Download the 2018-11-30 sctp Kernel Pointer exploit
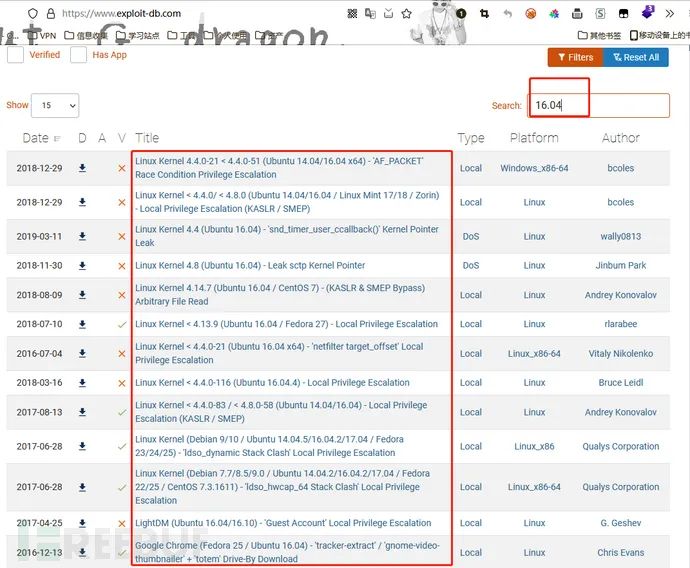The height and width of the screenshot is (568, 690). coord(82,266)
